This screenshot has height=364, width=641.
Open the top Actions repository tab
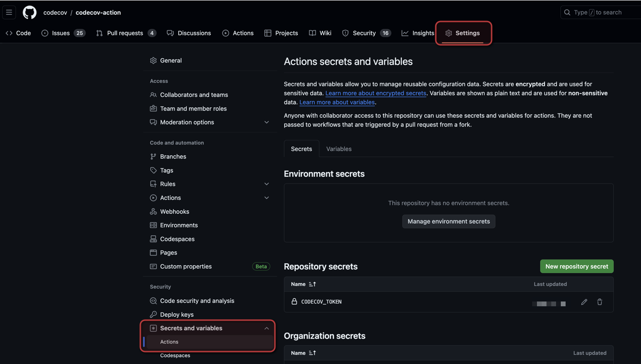coord(238,33)
